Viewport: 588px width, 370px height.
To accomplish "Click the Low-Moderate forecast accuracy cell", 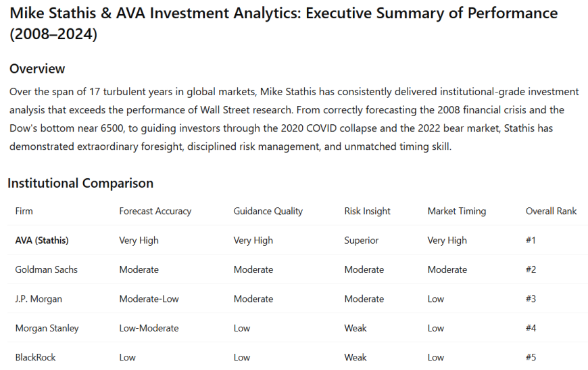I will click(149, 328).
